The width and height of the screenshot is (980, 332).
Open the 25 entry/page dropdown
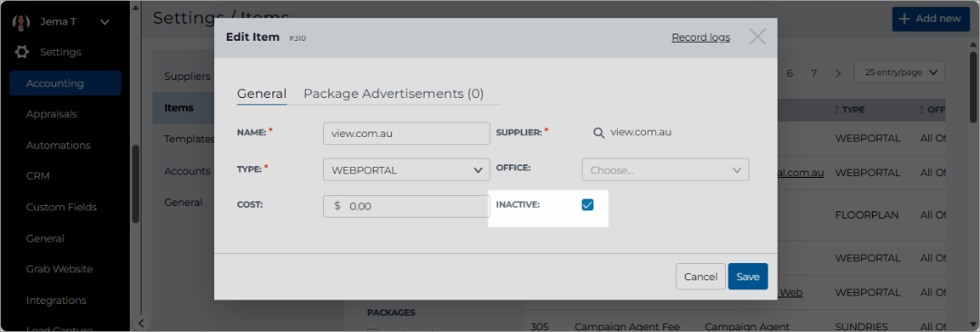(x=899, y=73)
